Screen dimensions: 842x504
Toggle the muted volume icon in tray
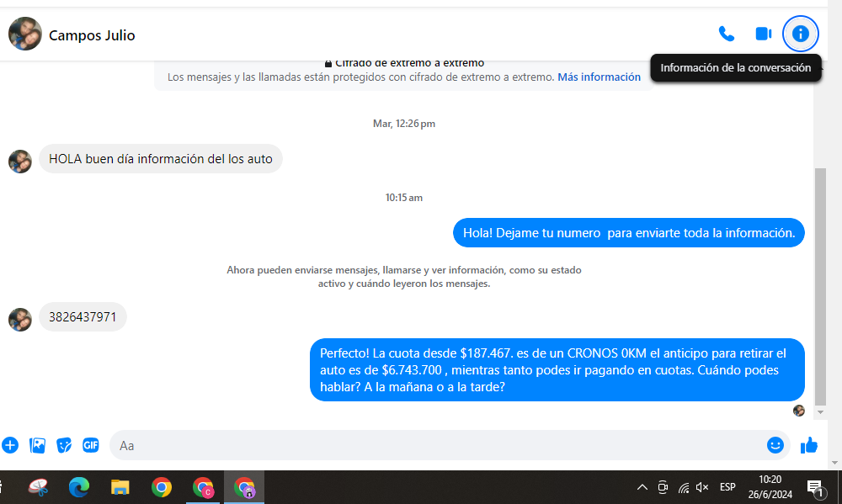[703, 487]
